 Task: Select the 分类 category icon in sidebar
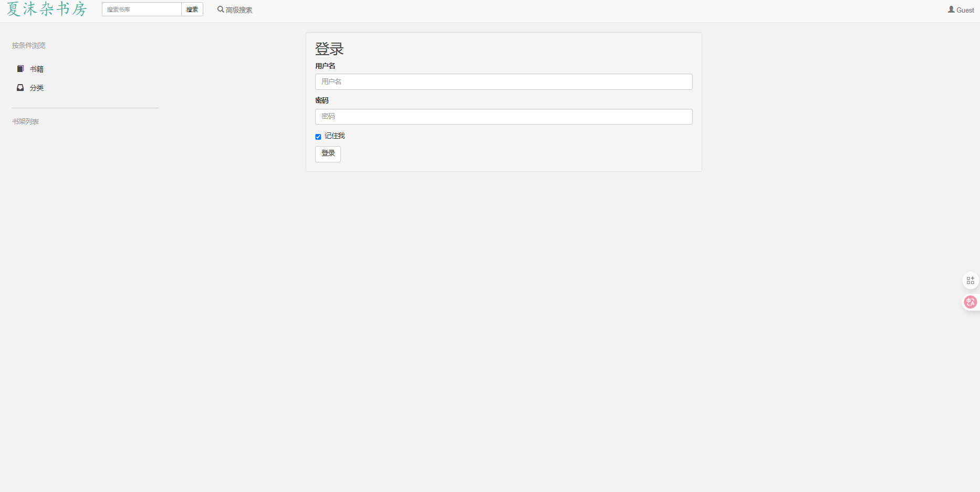click(20, 87)
